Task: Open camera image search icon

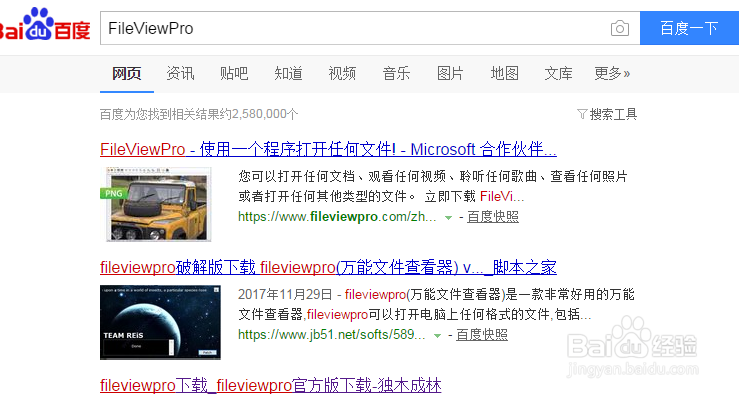Action: [620, 28]
